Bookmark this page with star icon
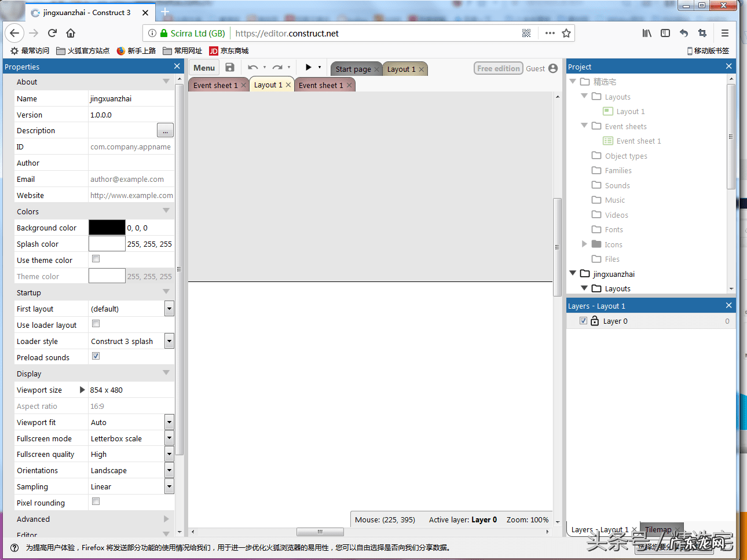This screenshot has width=747, height=560. pos(566,33)
